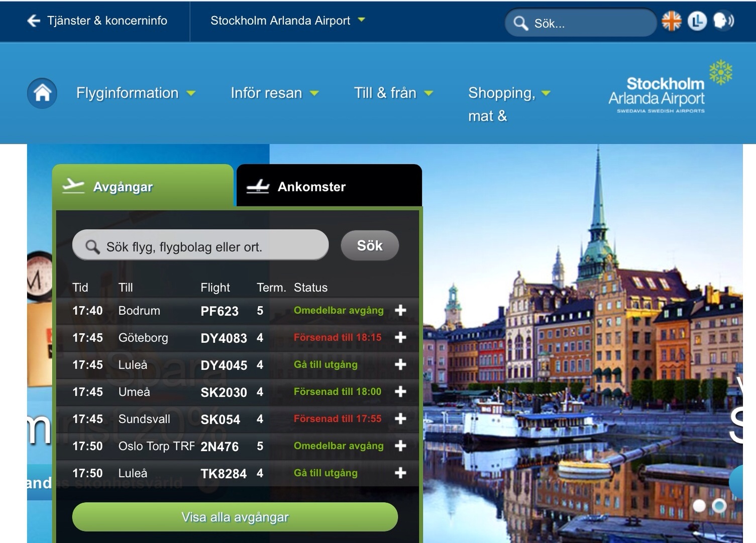Open the Till & från menu
Viewport: 756px width, 543px height.
click(x=393, y=93)
